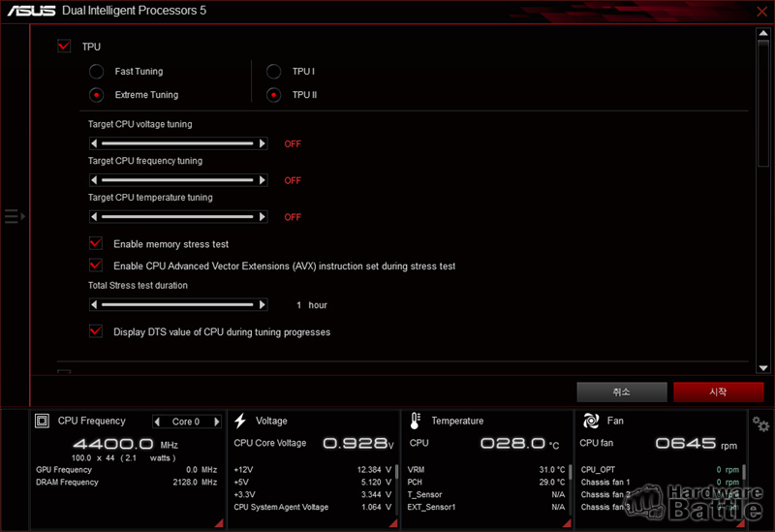775x532 pixels.
Task: Click the Target CPU temperature tuning slider track
Action: pos(177,216)
